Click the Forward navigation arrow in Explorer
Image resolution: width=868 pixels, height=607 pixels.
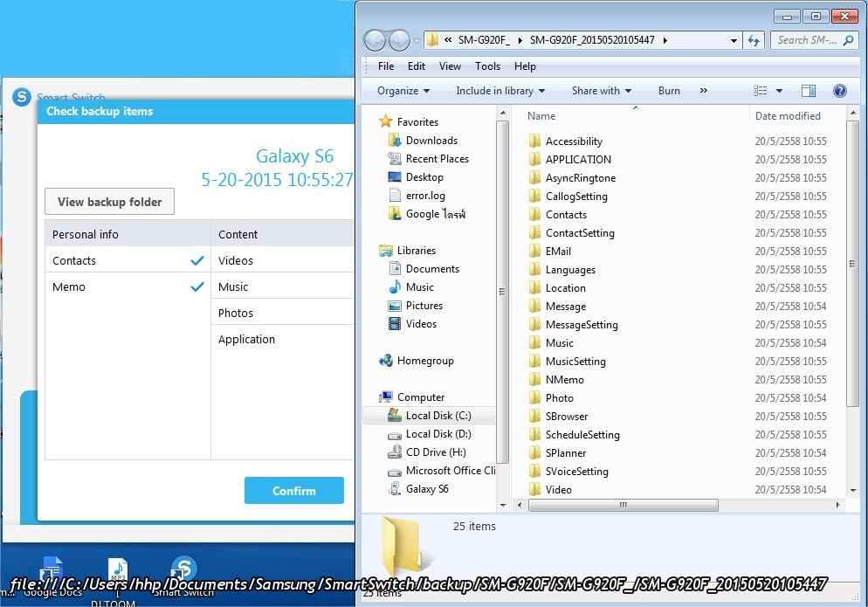click(x=399, y=40)
